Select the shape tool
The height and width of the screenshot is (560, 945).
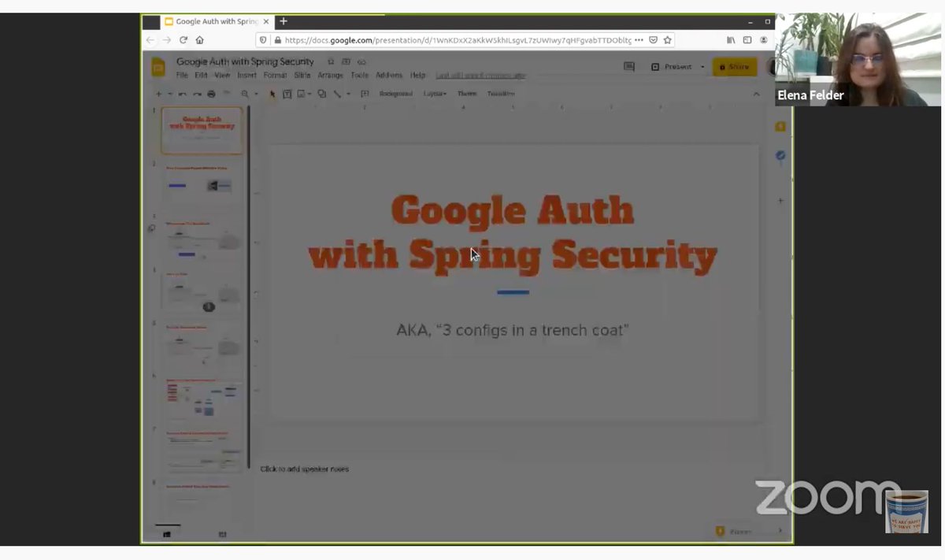(322, 94)
